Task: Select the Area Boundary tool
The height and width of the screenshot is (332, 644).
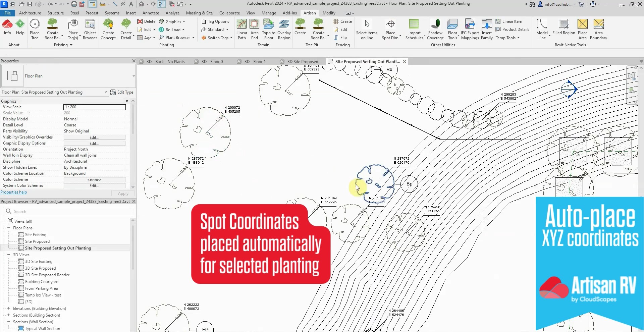Action: [x=599, y=30]
